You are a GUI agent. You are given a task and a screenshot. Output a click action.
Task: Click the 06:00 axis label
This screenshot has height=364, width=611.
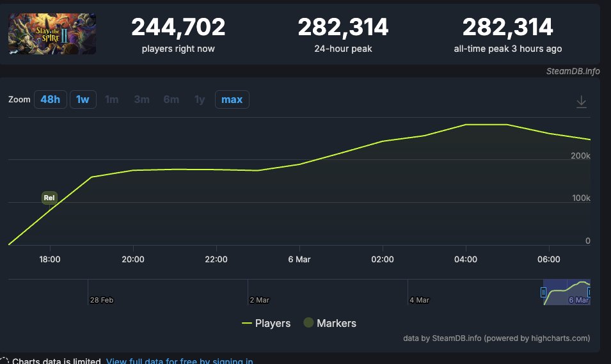549,259
